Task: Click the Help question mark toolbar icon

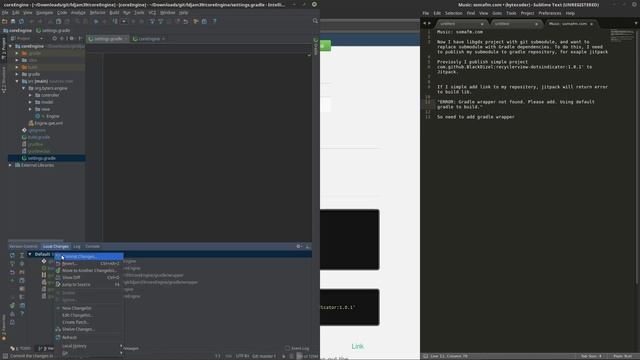Action: tap(214, 21)
